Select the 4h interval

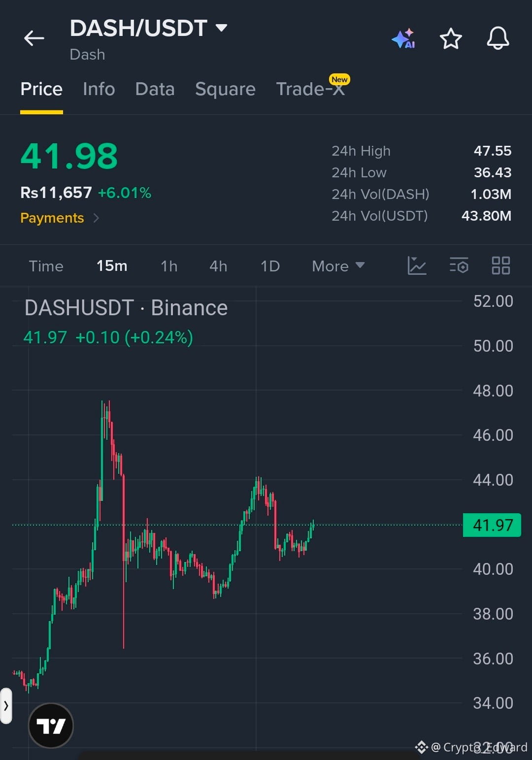point(218,266)
